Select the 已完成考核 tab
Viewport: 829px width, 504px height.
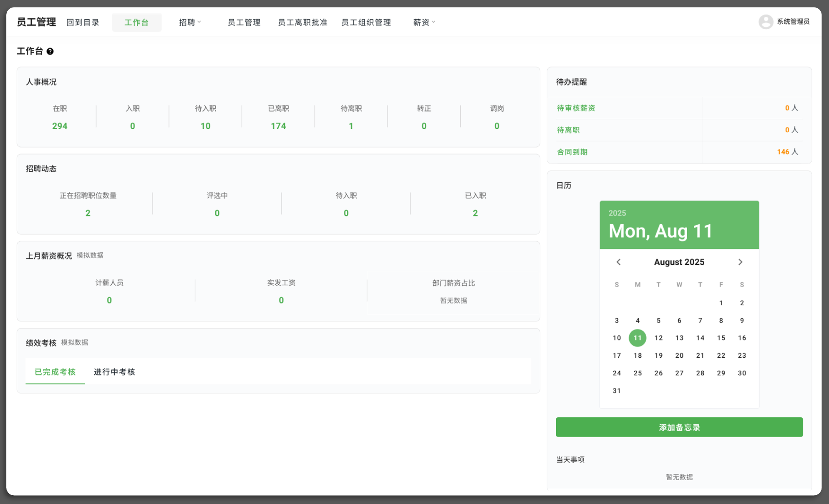point(55,372)
